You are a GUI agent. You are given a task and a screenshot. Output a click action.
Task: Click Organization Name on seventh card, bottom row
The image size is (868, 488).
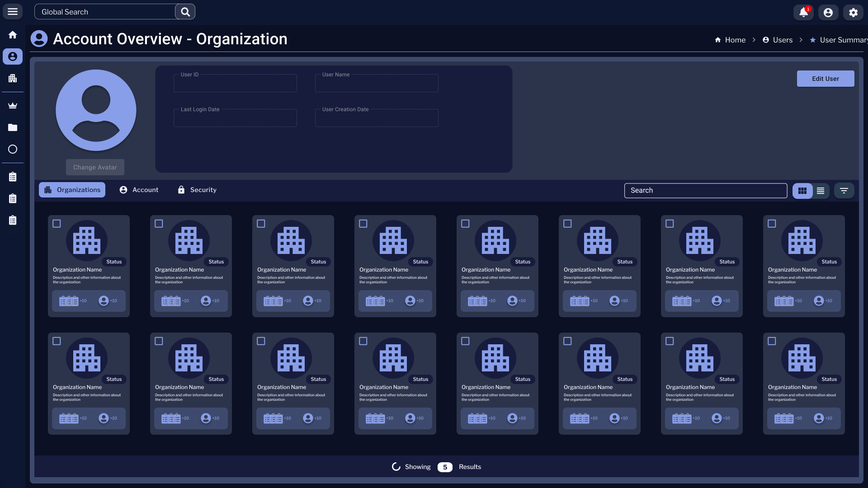(690, 387)
